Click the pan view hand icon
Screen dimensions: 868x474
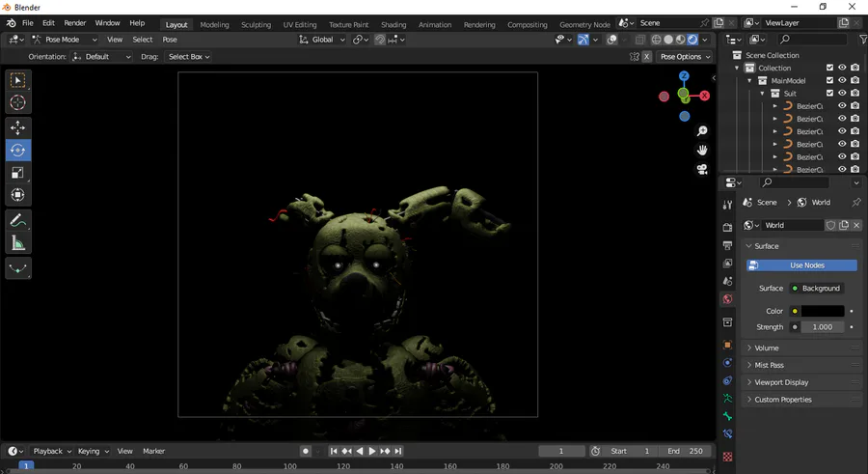[702, 151]
